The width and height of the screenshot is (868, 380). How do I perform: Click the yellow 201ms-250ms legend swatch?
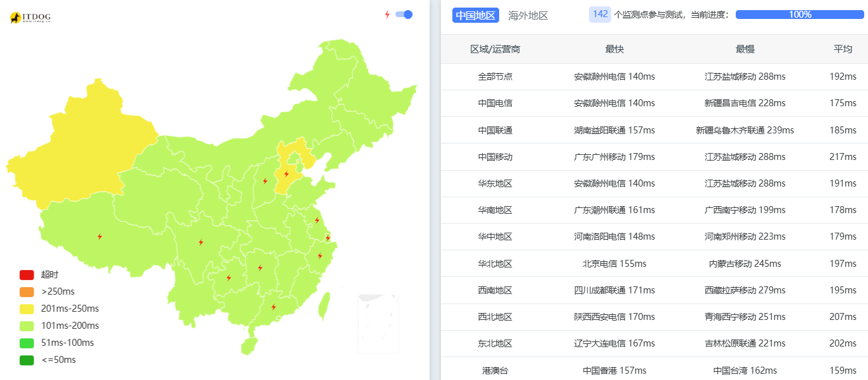point(27,309)
